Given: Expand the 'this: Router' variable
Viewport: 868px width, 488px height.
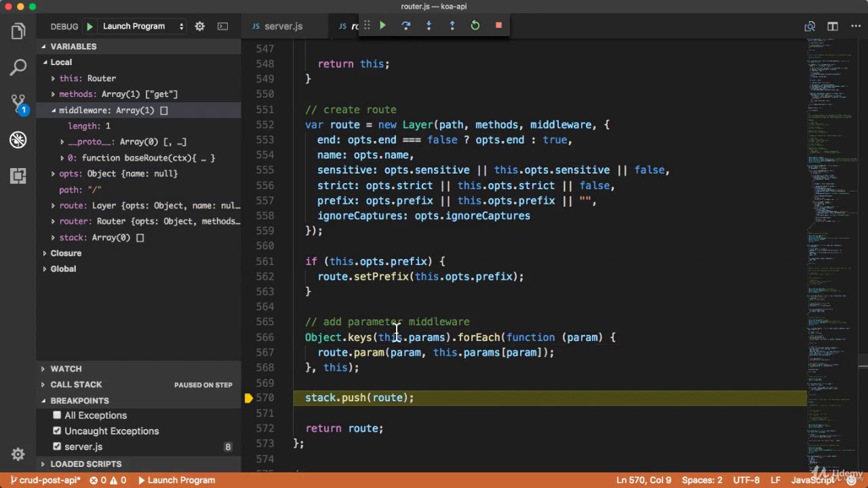Looking at the screenshot, I should point(53,79).
